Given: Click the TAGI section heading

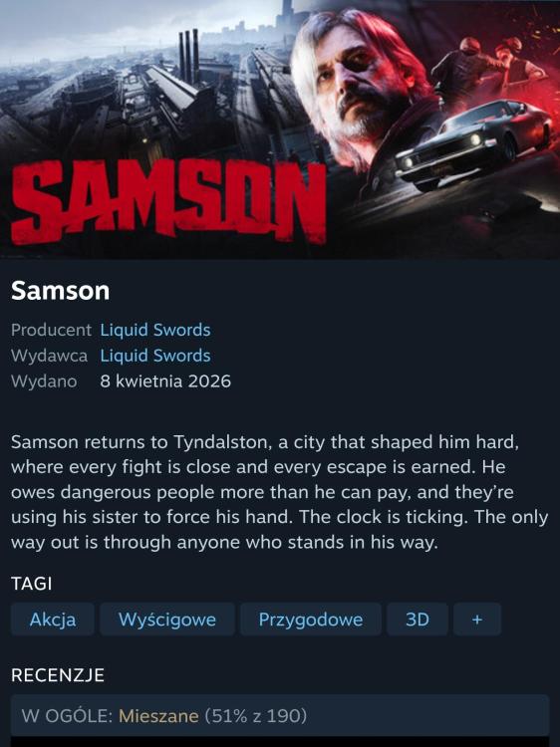Looking at the screenshot, I should click(32, 584).
